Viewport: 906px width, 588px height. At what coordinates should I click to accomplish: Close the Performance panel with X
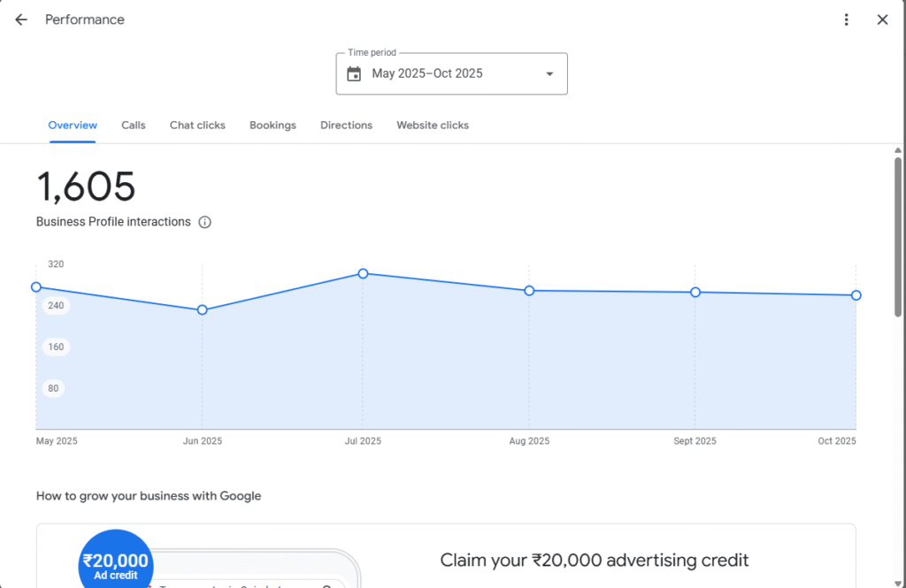[882, 19]
